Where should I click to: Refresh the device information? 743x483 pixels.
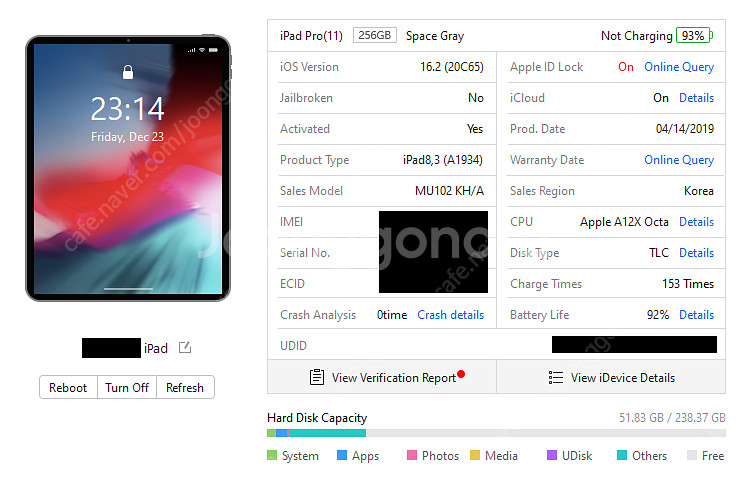tap(185, 387)
